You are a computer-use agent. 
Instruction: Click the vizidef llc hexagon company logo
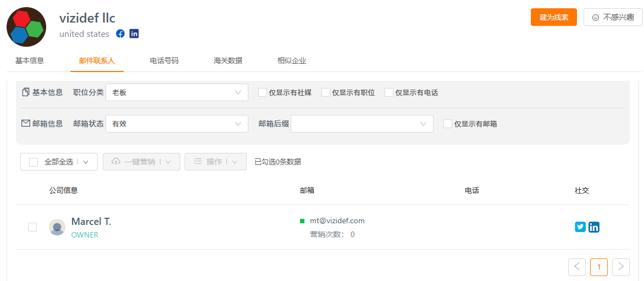pos(26,27)
